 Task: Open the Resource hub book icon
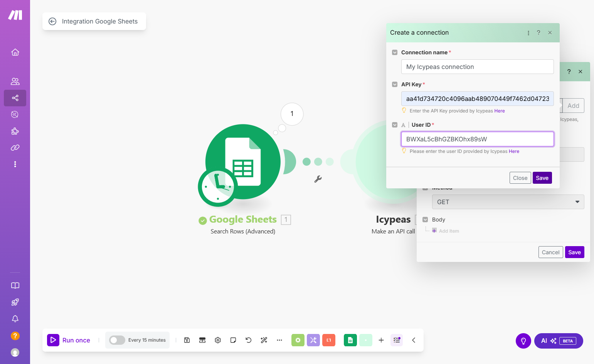(15, 285)
